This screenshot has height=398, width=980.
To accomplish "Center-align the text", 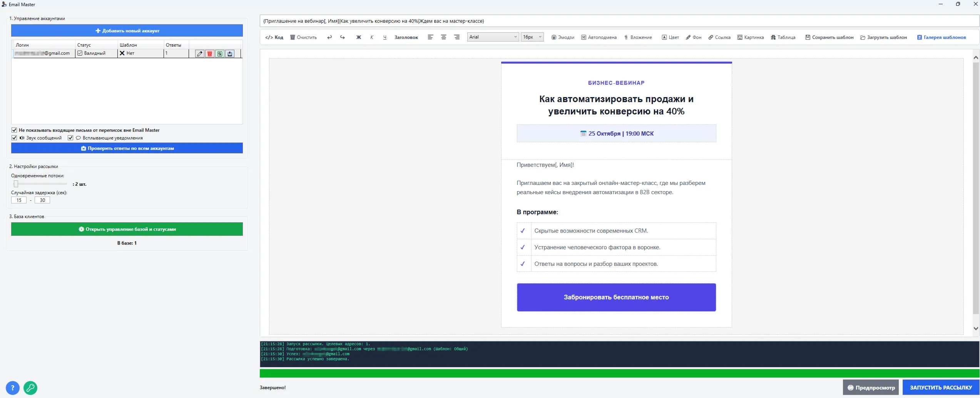I will point(443,37).
